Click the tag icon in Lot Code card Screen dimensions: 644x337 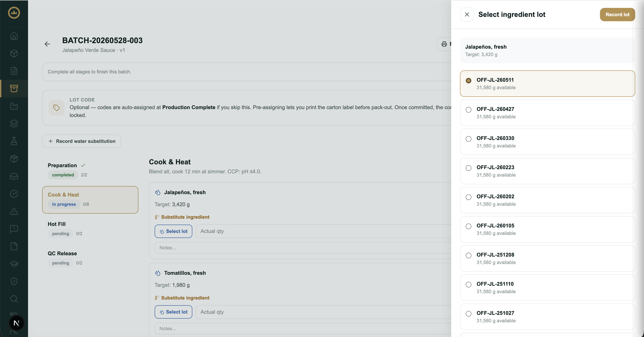pyautogui.click(x=57, y=108)
